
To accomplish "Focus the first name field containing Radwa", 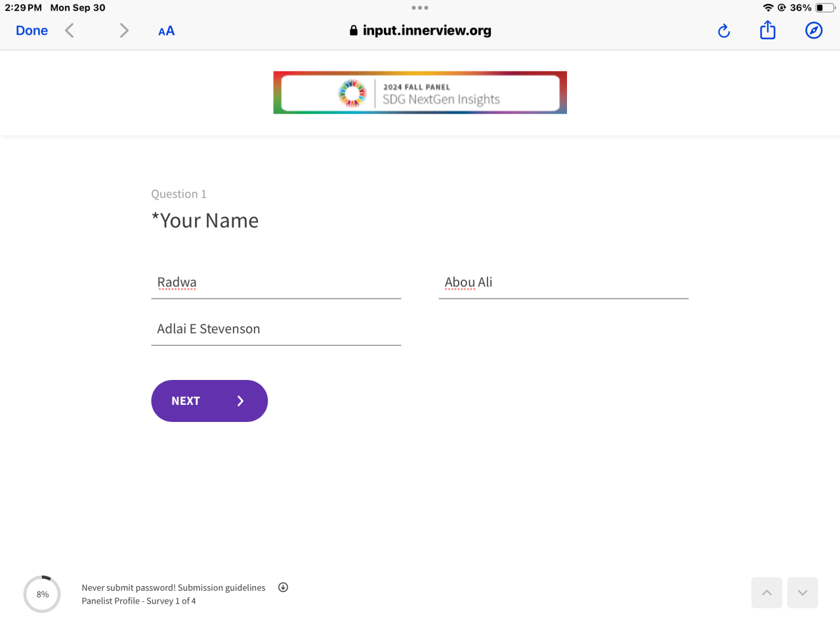I will click(276, 283).
